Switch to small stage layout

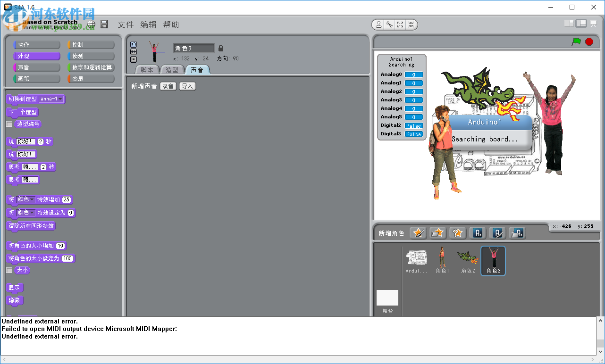click(x=569, y=24)
